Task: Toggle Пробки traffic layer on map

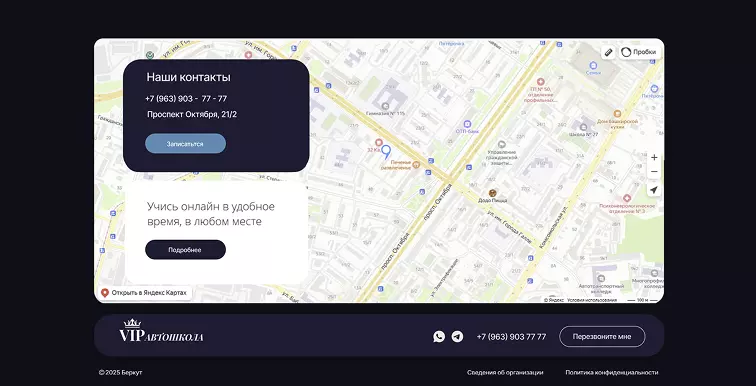Action: (639, 52)
